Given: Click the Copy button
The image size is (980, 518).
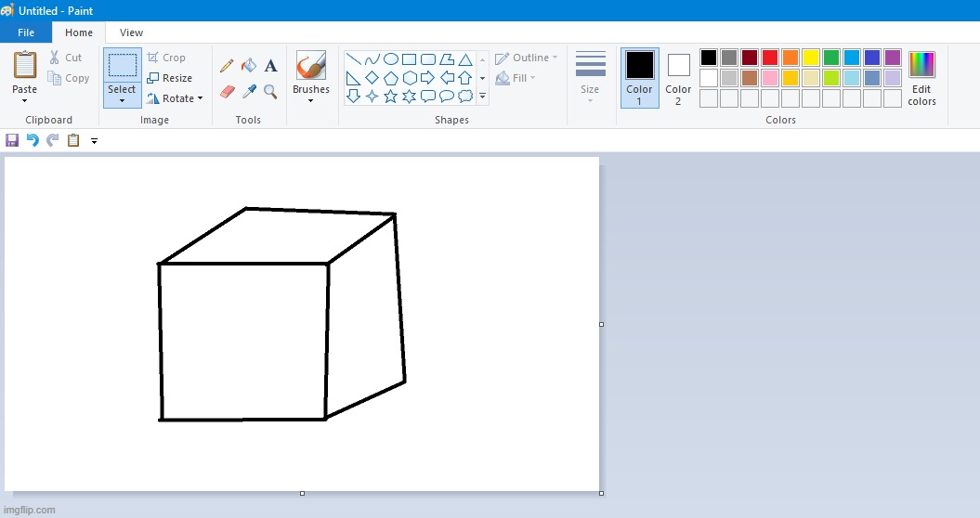Looking at the screenshot, I should (69, 78).
